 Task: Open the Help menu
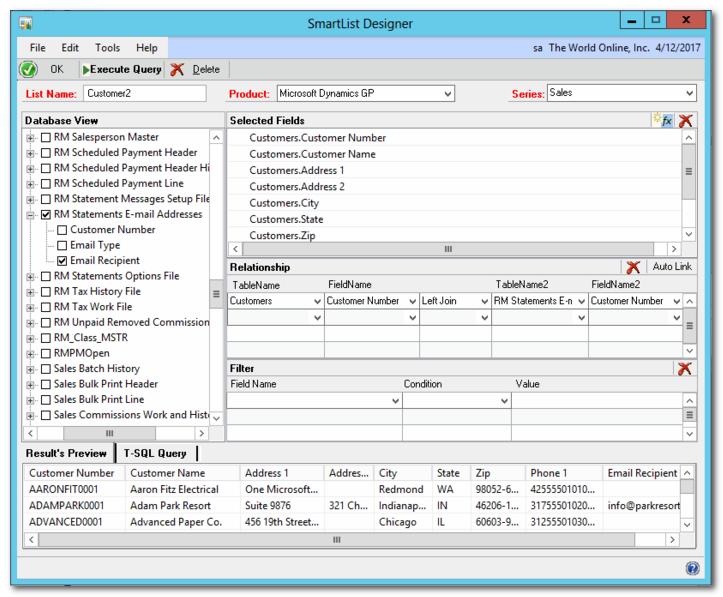click(147, 48)
